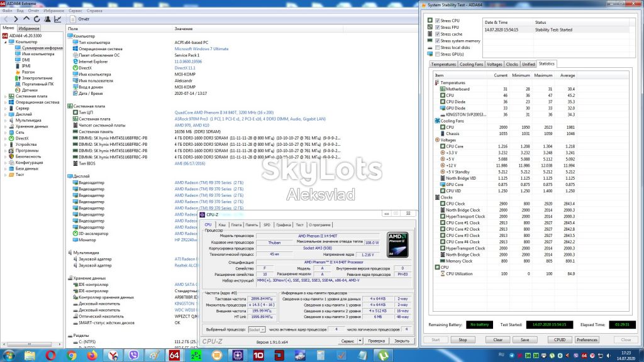Open the Справка menu in AIDA64
Screen dimensions: 644x362
point(94,11)
